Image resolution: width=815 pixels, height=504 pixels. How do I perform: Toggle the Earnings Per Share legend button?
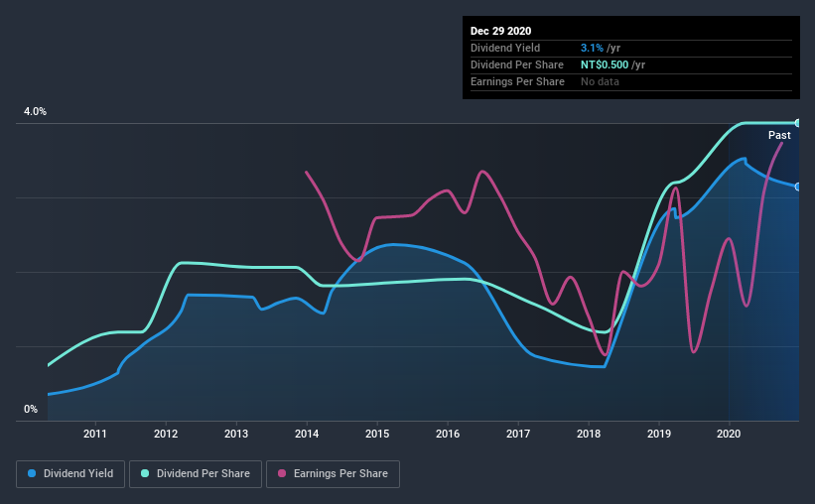[x=333, y=474]
